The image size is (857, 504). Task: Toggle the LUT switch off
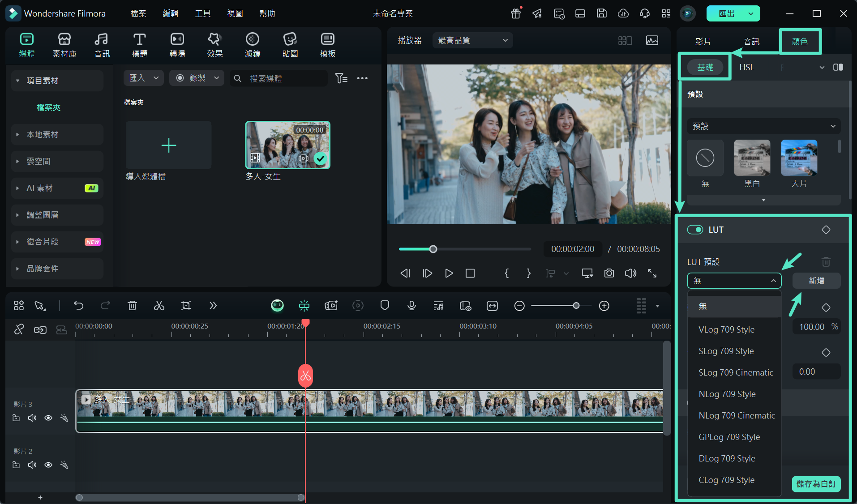point(695,230)
